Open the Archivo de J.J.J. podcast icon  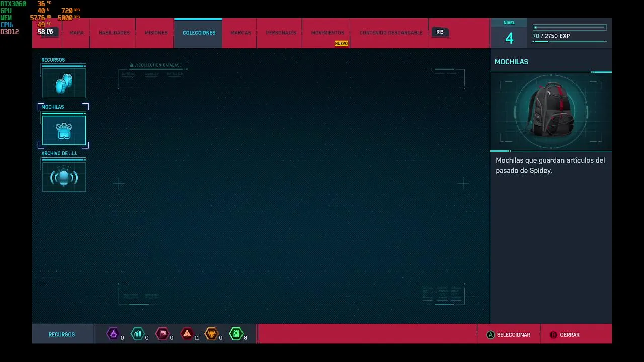click(64, 177)
